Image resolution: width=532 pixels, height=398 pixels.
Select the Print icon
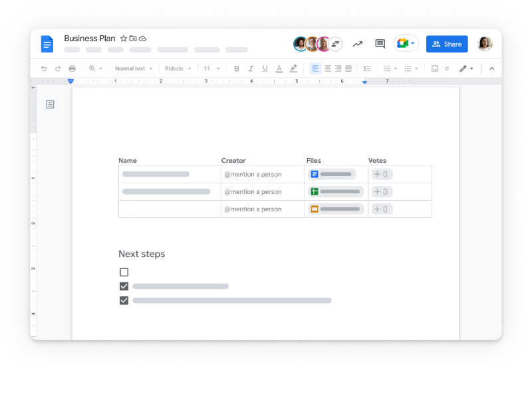(72, 68)
